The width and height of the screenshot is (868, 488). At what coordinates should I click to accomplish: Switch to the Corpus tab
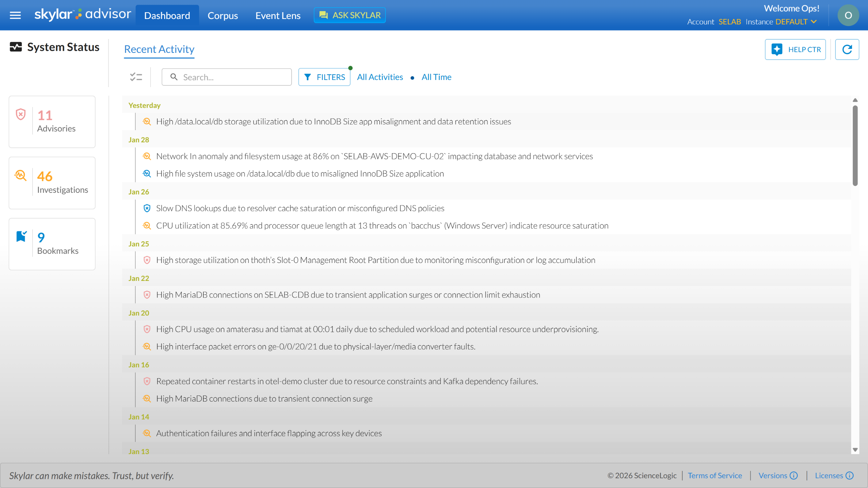(x=222, y=16)
